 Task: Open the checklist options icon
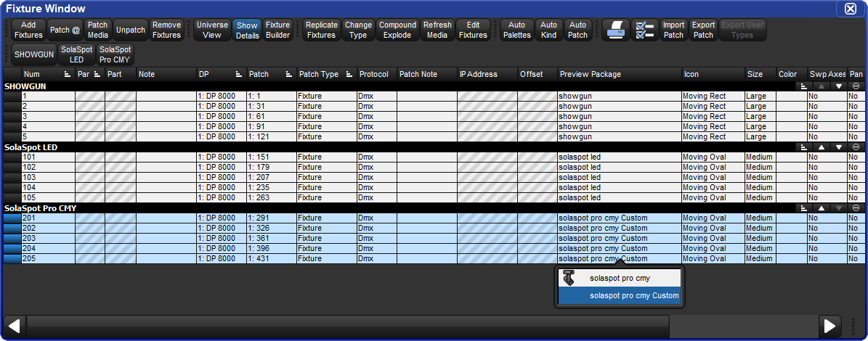645,30
